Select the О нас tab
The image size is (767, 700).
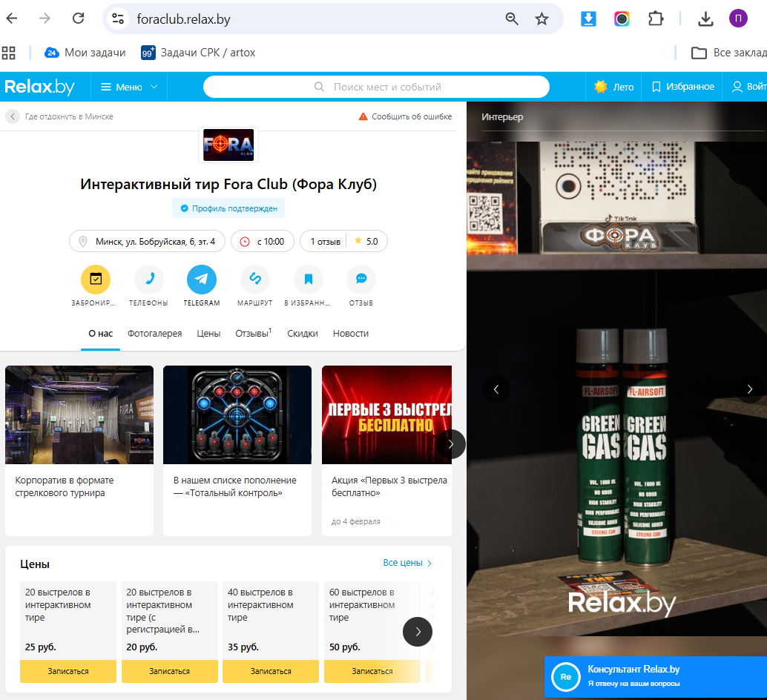click(100, 334)
